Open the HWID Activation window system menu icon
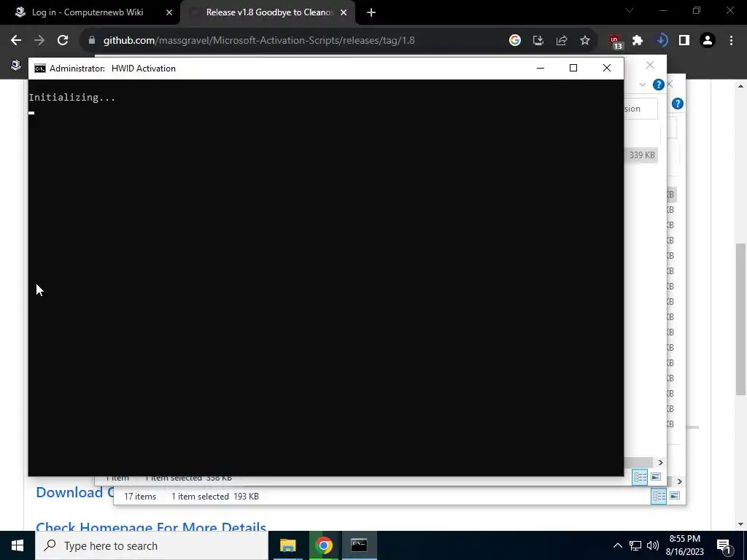 (x=40, y=69)
